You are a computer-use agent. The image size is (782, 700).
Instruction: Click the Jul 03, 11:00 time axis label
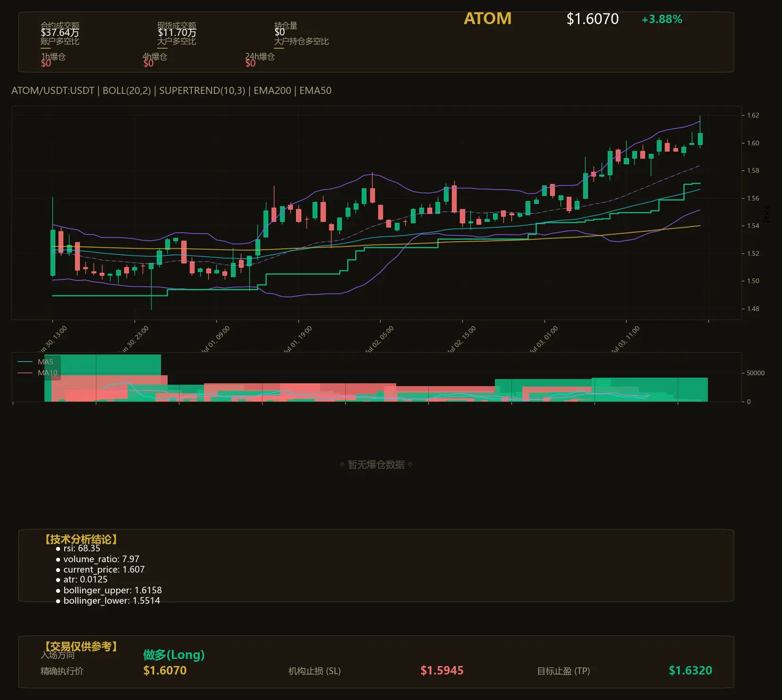click(625, 339)
